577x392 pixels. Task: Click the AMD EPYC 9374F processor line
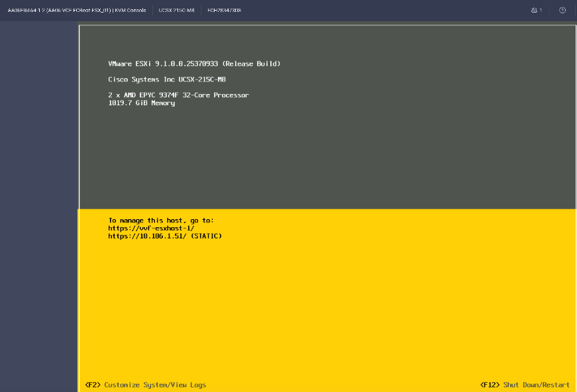point(178,95)
